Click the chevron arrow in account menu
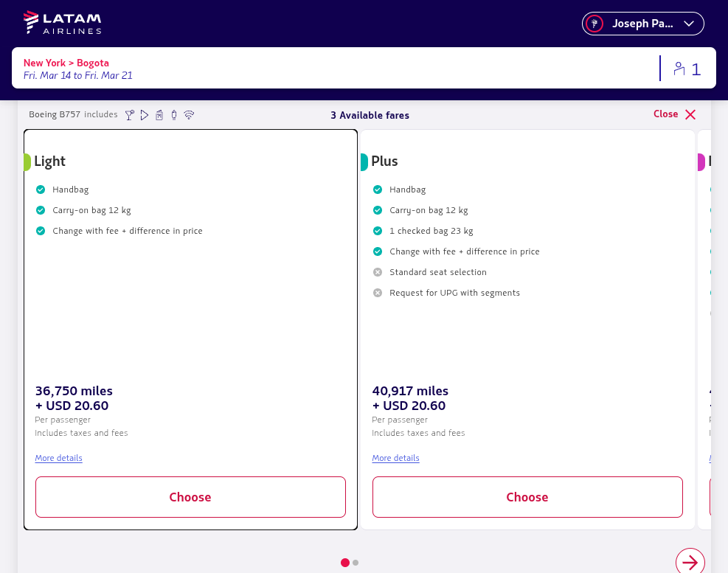Viewport: 728px width, 573px height. tap(688, 24)
